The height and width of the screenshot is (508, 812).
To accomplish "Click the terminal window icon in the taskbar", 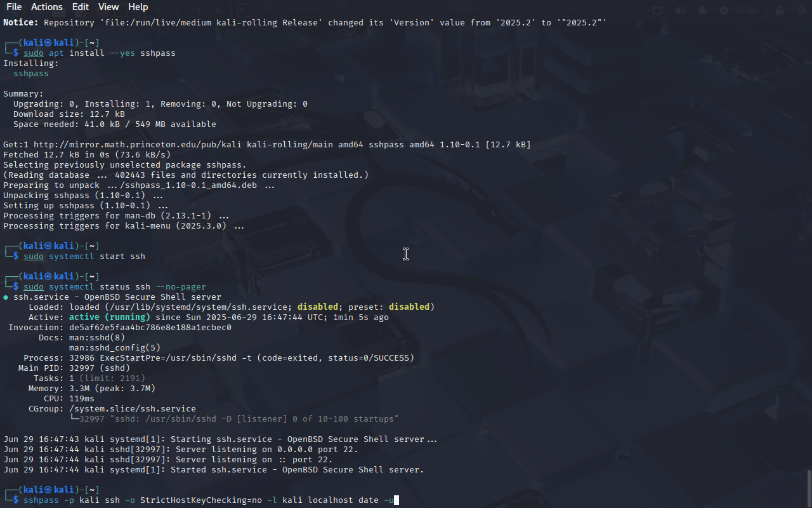I will (244, 10).
